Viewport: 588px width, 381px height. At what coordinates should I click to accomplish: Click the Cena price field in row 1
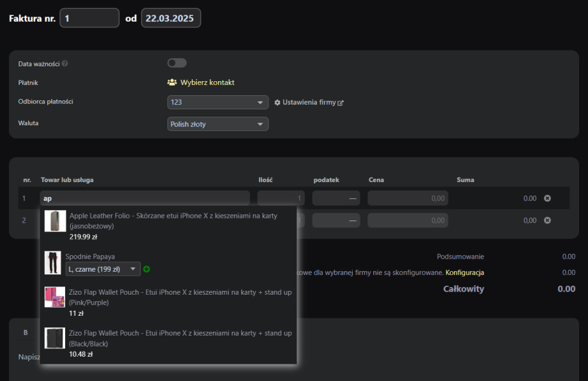click(x=408, y=199)
